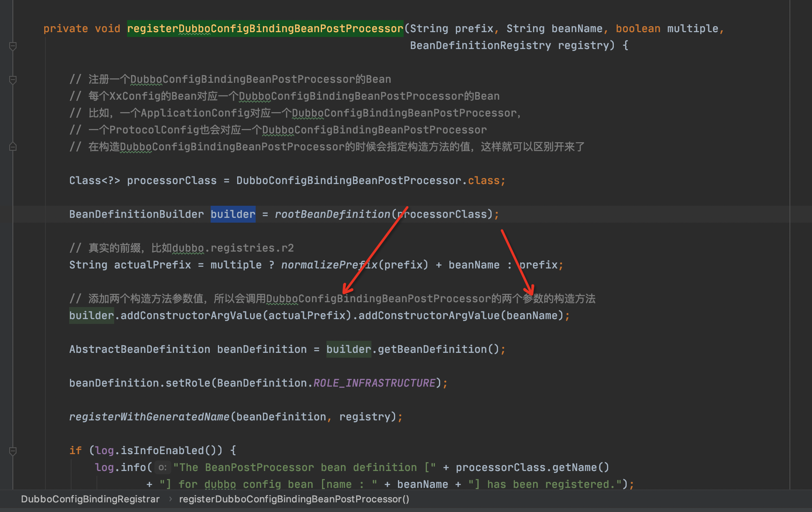Click the '.class' keyword after DubboConfigBindingBeanPostProcessor
Screen dimensions: 812x512
click(x=484, y=180)
